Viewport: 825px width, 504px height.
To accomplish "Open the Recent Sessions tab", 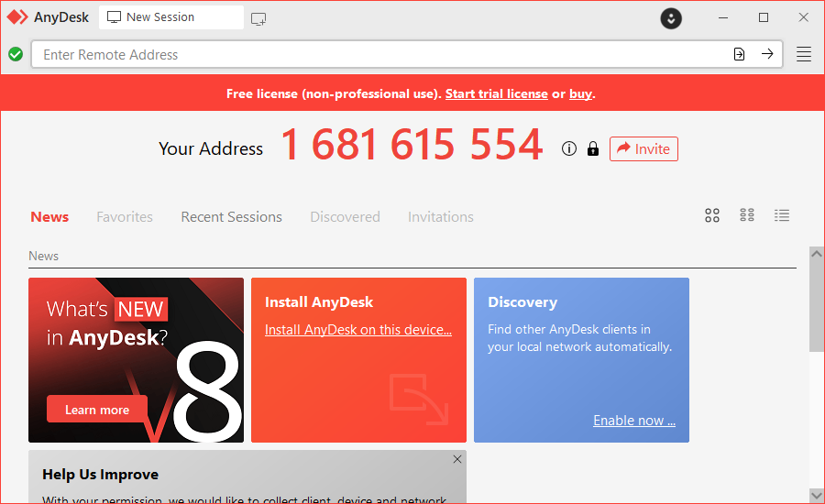I will click(232, 217).
